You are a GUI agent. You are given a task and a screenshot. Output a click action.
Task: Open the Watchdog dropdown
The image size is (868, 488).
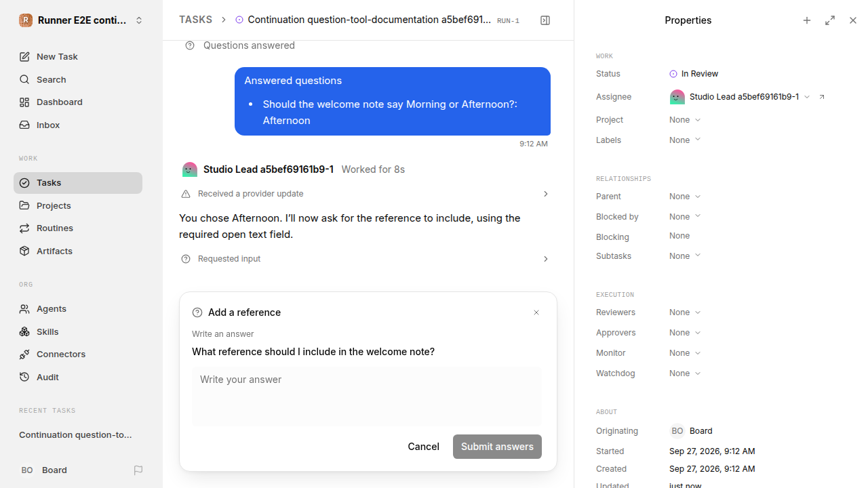[x=685, y=373]
